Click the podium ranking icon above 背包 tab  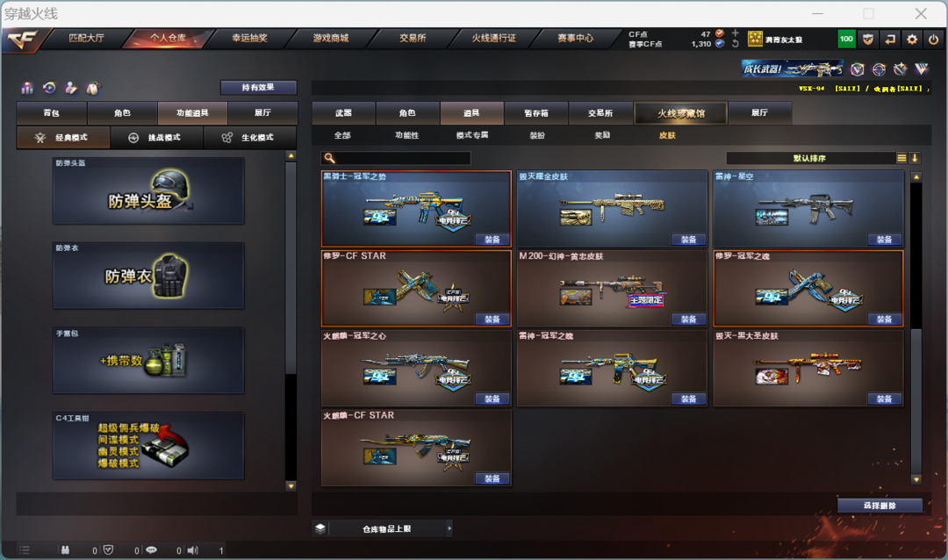27,89
